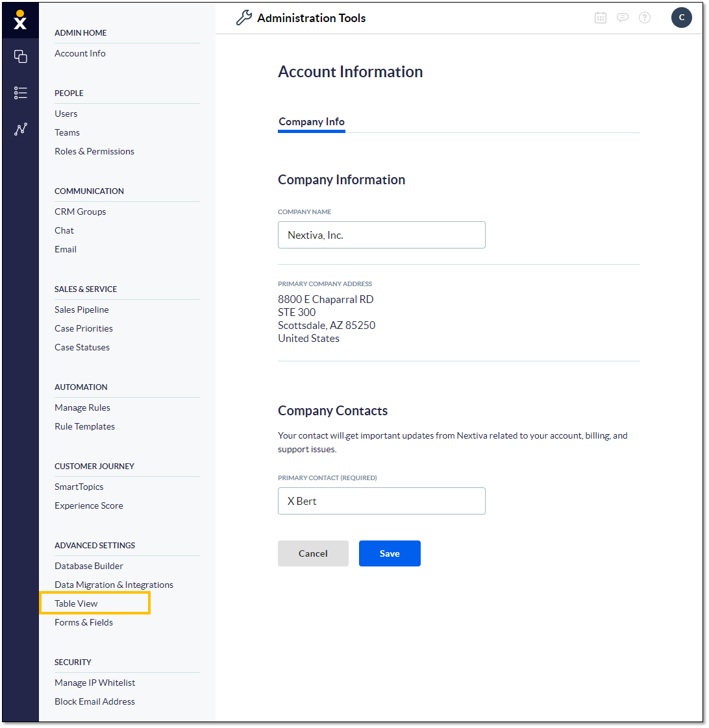Click the Company Name input field

[x=382, y=235]
